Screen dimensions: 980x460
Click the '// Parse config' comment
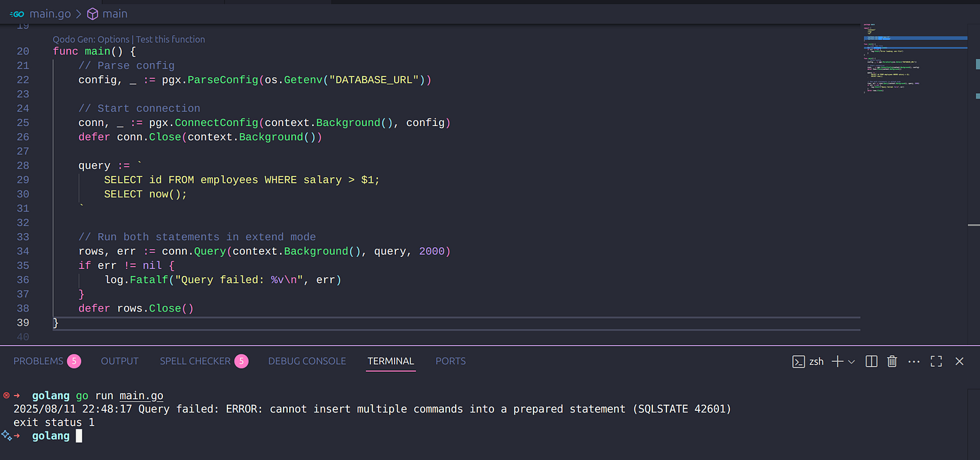(127, 66)
